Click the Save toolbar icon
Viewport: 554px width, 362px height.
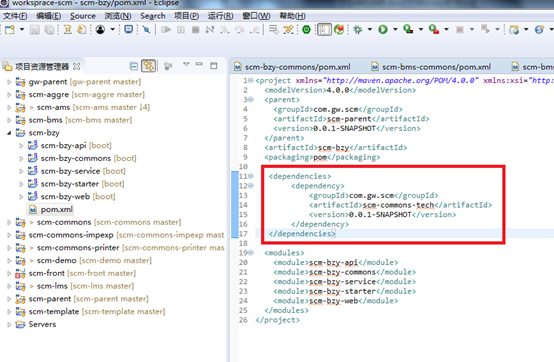coord(35,30)
